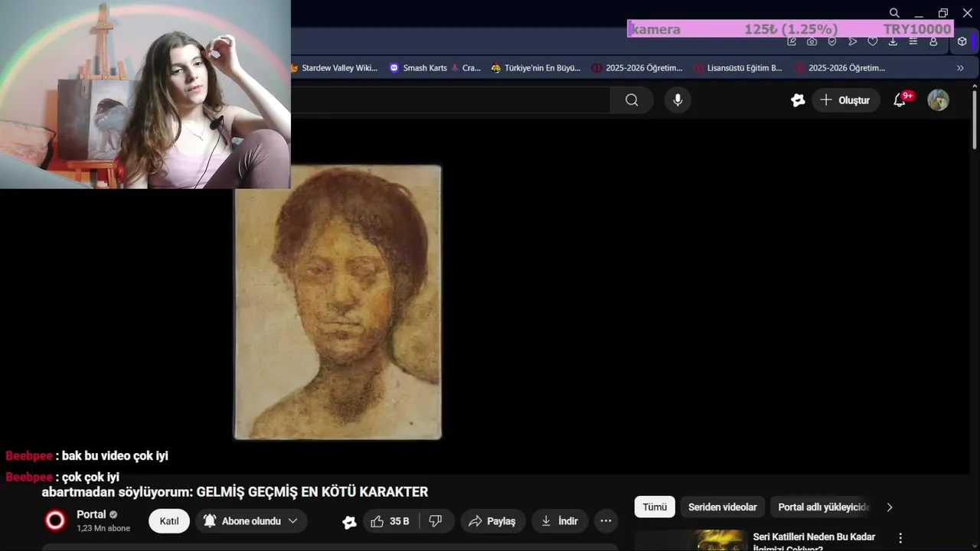The width and height of the screenshot is (980, 551).
Task: Show more bookmarks with double chevron
Action: (960, 68)
